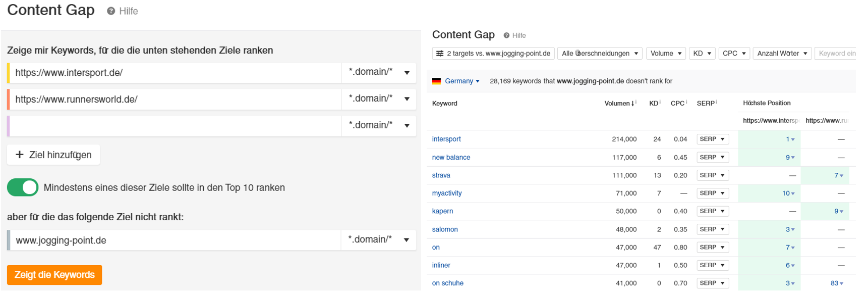Click the help icon in the results panel header
Image resolution: width=868 pixels, height=292 pixels.
coord(506,35)
